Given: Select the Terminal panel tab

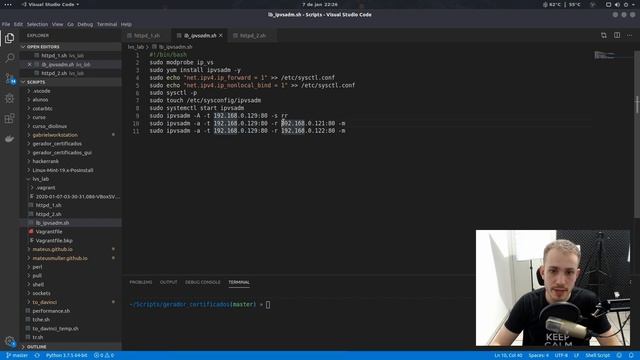Looking at the screenshot, I should 239,282.
